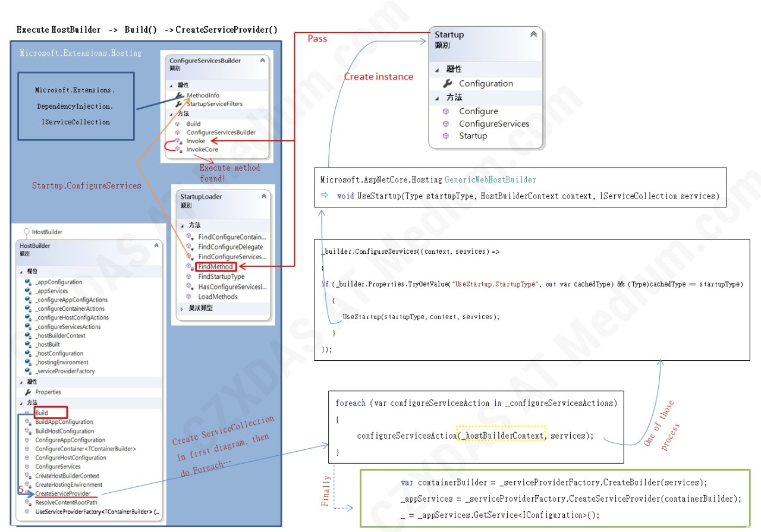Click the MethodInfo wrench icon

(179, 95)
